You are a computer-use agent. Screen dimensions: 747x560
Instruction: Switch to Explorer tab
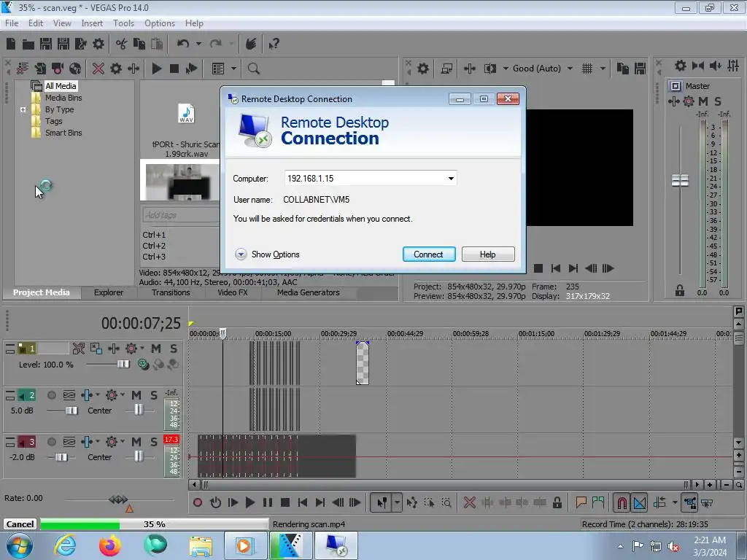tap(109, 292)
